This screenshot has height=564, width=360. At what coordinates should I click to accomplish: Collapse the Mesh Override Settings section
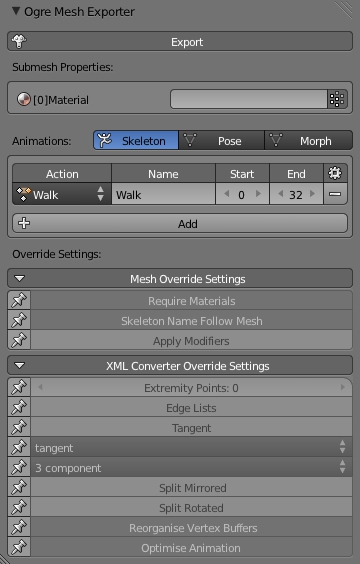click(180, 278)
